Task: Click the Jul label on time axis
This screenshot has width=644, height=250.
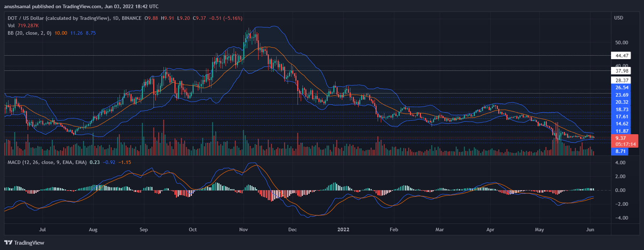Action: point(42,229)
